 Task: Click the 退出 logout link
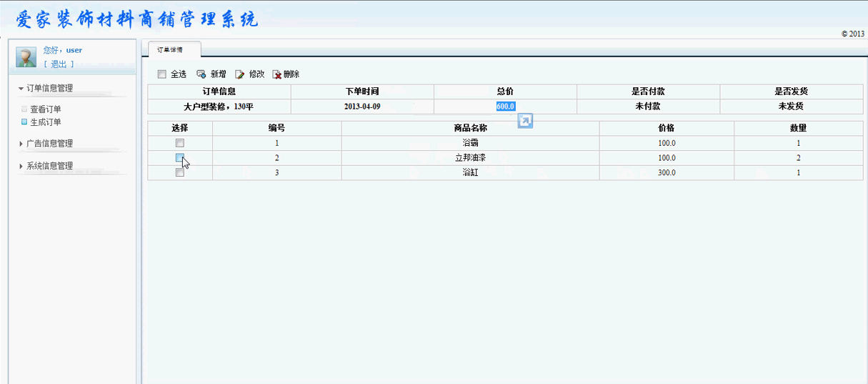click(59, 64)
